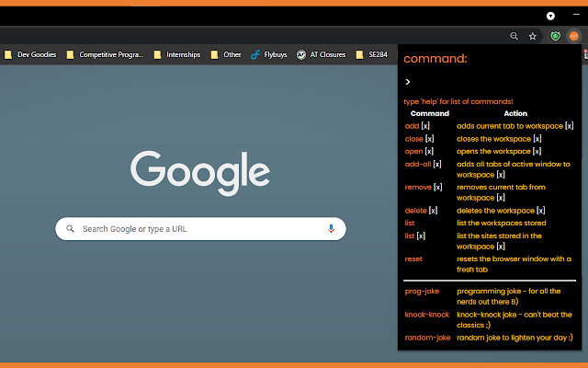
Task: Click the 'command:' heading in popup
Action: [x=435, y=59]
